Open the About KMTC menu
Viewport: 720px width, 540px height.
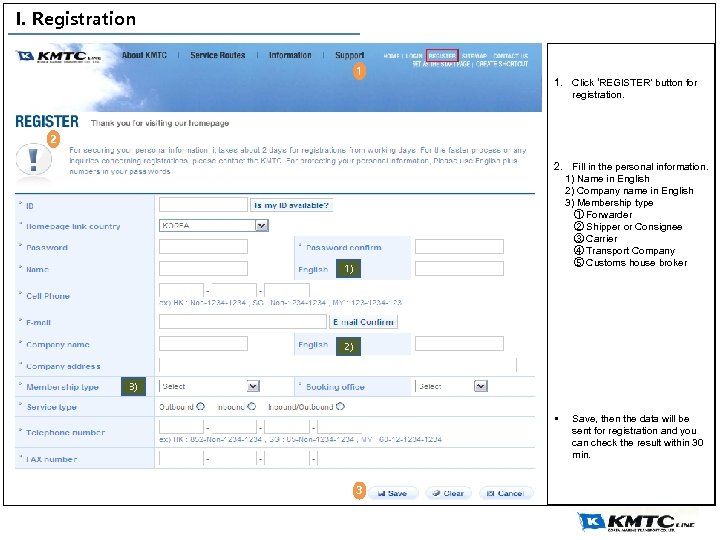144,55
